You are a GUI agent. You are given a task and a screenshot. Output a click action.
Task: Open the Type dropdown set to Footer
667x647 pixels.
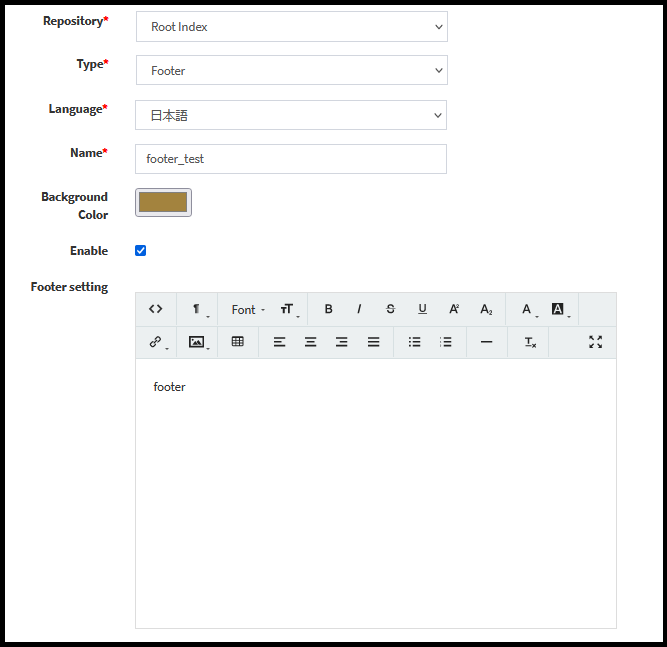pyautogui.click(x=291, y=71)
